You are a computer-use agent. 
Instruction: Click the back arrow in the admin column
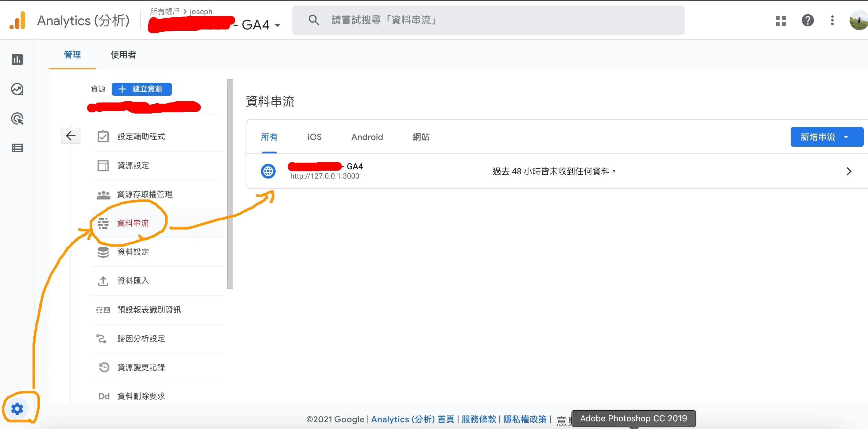70,136
